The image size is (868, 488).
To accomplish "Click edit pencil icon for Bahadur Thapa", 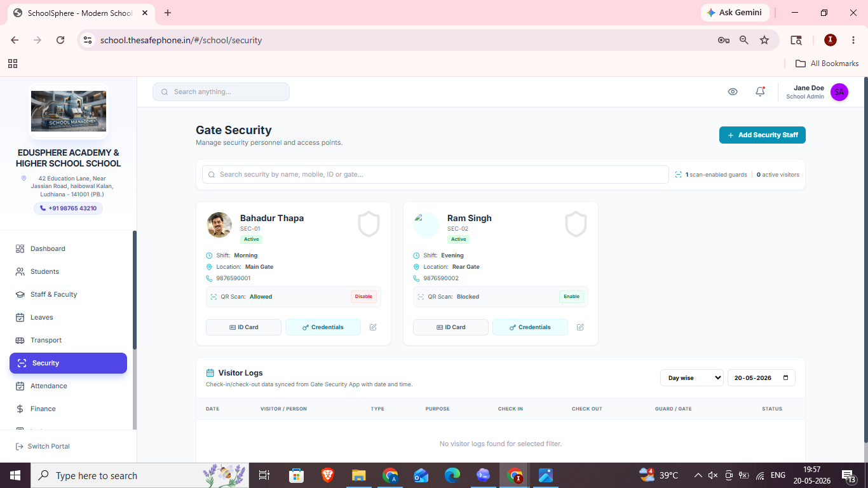I will point(373,327).
